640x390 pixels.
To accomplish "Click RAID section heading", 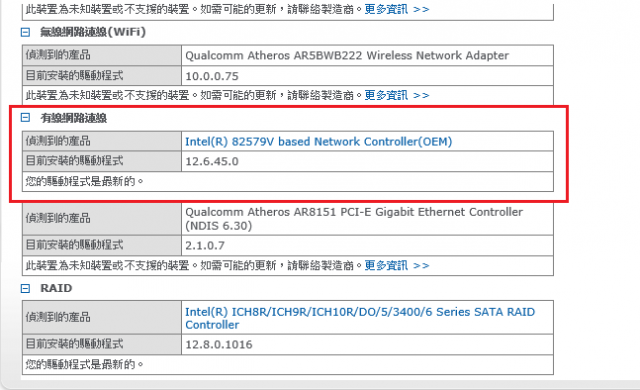I will (x=56, y=288).
